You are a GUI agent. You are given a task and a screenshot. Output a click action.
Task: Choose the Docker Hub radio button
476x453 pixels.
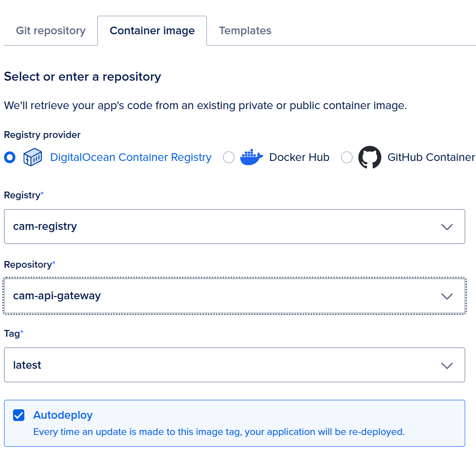(x=229, y=157)
